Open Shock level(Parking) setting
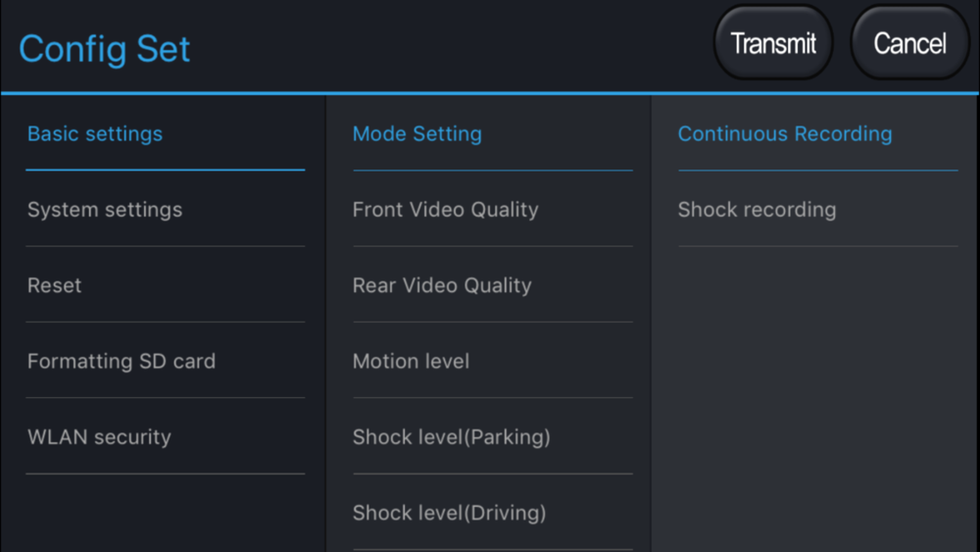 (451, 437)
